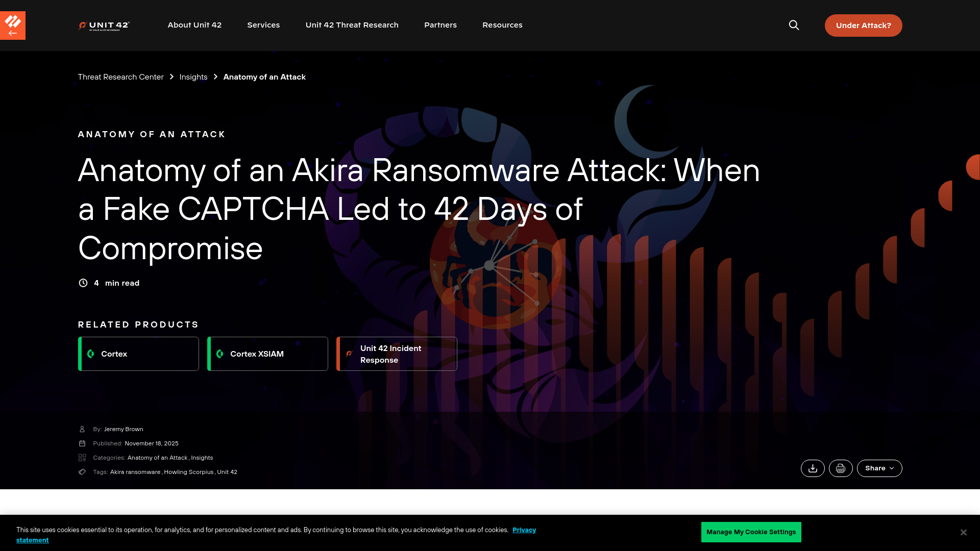
Task: Expand the Share dropdown
Action: (879, 468)
